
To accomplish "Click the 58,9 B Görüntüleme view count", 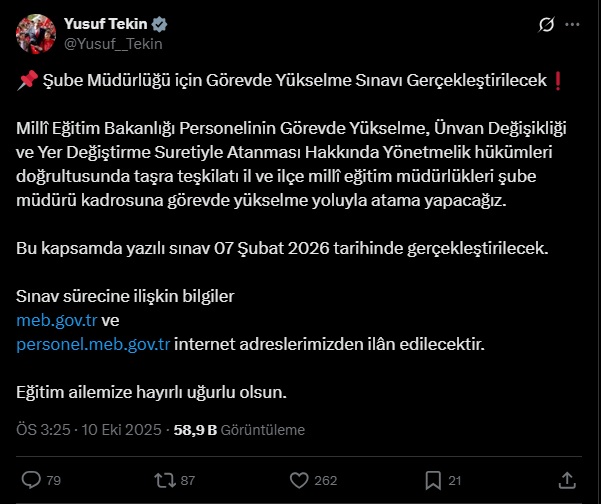I will tap(240, 430).
